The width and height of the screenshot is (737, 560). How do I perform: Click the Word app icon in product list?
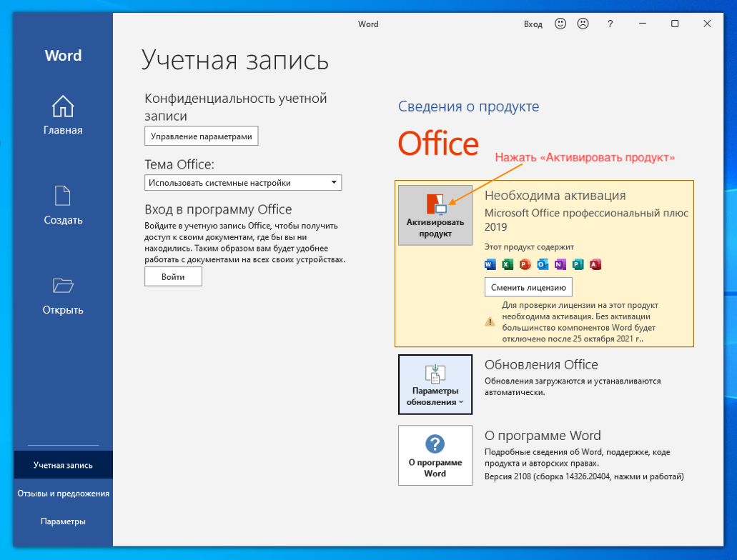(490, 264)
